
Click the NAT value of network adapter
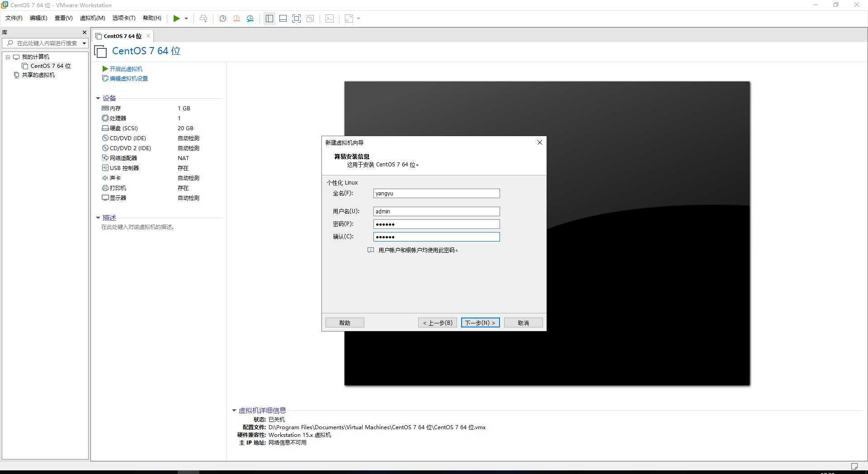183,158
